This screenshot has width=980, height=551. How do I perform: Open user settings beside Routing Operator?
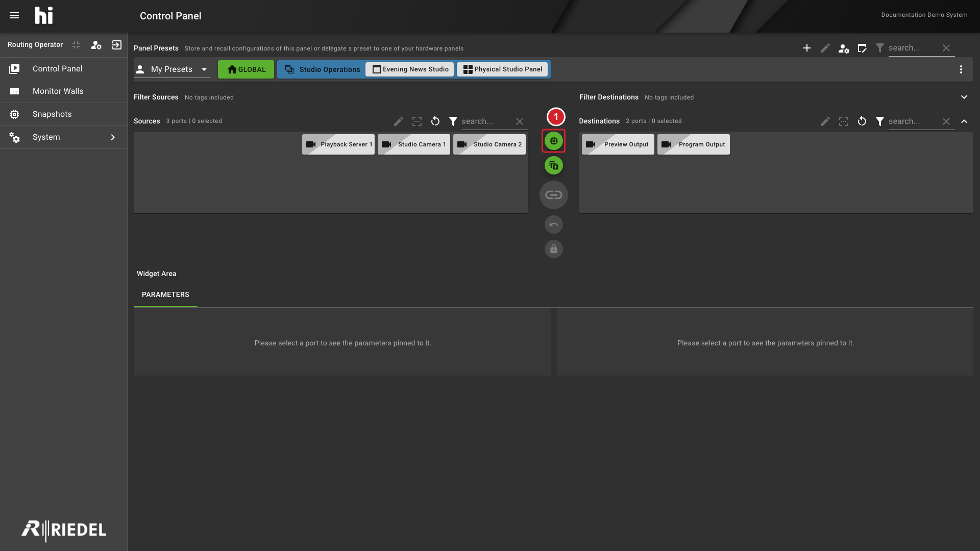coord(96,45)
